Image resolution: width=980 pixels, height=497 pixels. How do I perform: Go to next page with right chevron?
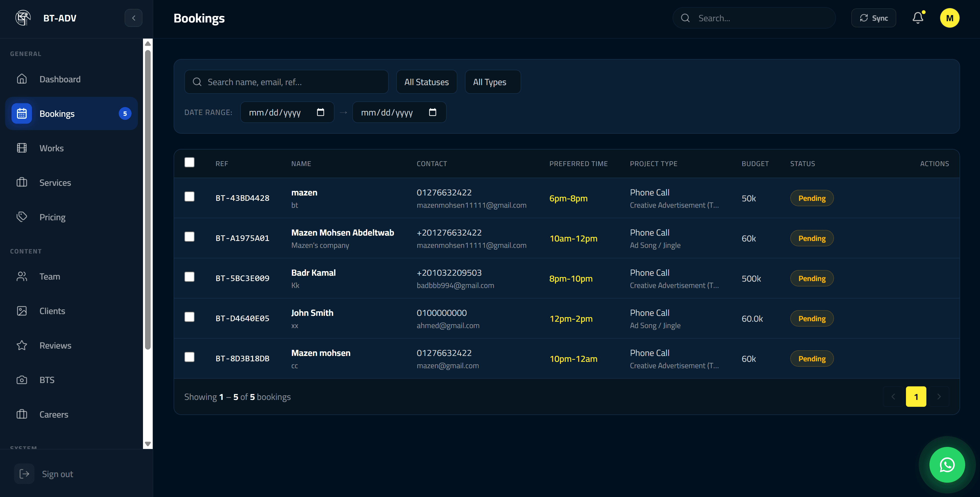(x=939, y=397)
